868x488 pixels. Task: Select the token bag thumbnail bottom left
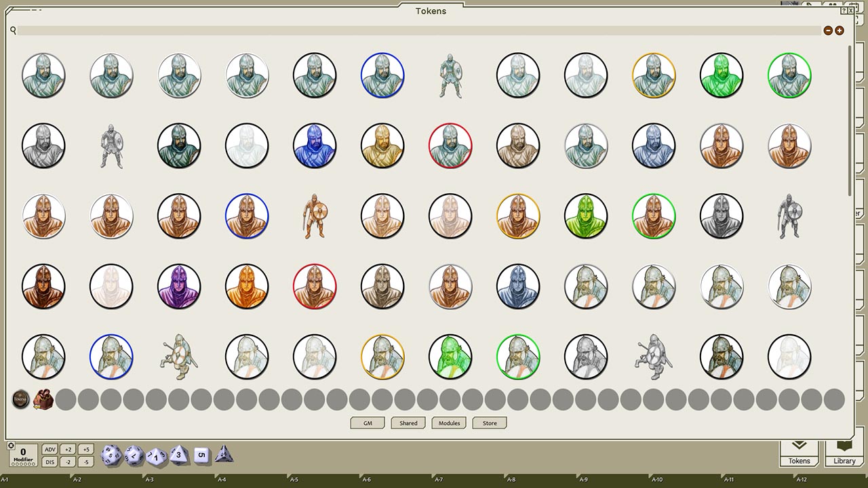tap(43, 399)
